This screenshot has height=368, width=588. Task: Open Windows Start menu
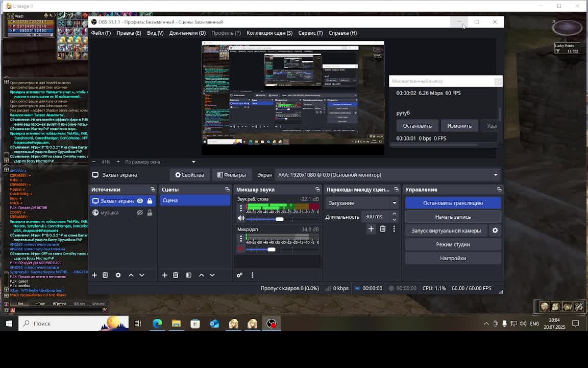pos(9,324)
